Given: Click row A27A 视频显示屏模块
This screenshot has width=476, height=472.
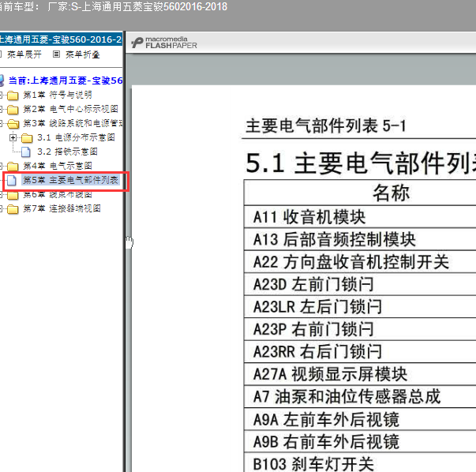Looking at the screenshot, I should click(360, 374).
